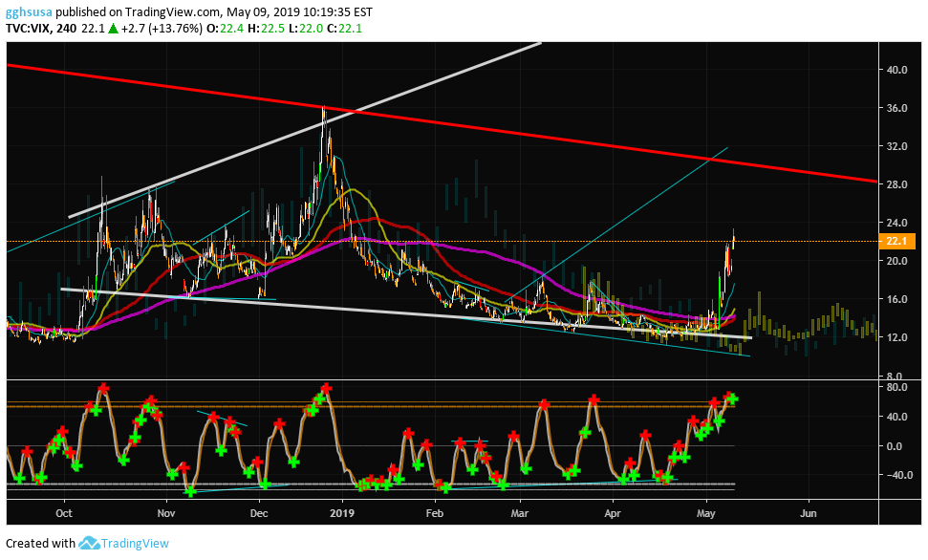Click the 36.0 price axis label
The height and width of the screenshot is (560, 928).
click(x=896, y=108)
